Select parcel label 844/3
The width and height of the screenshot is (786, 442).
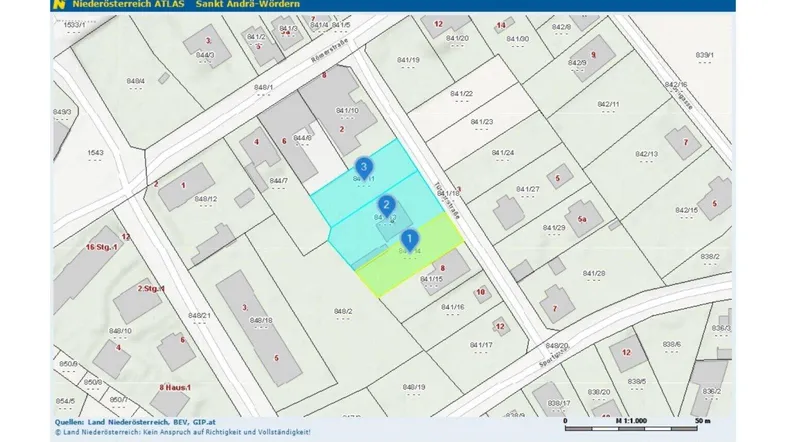click(205, 55)
